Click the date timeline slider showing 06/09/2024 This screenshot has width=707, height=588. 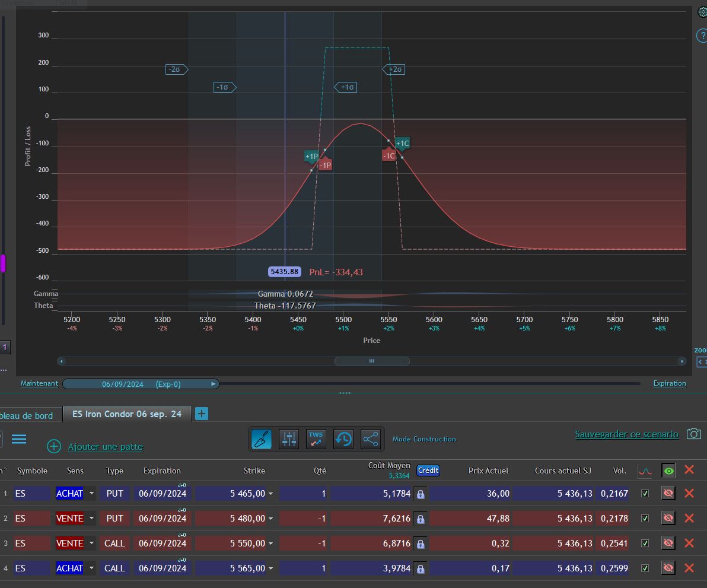[141, 384]
